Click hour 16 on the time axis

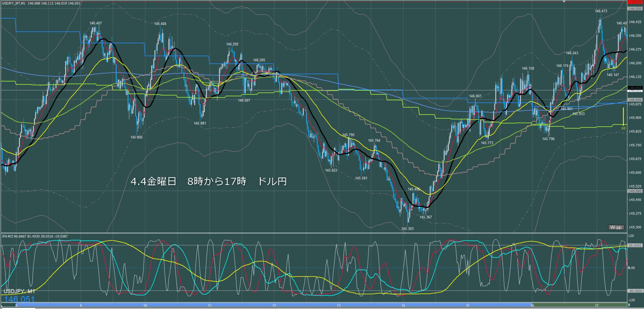532,306
